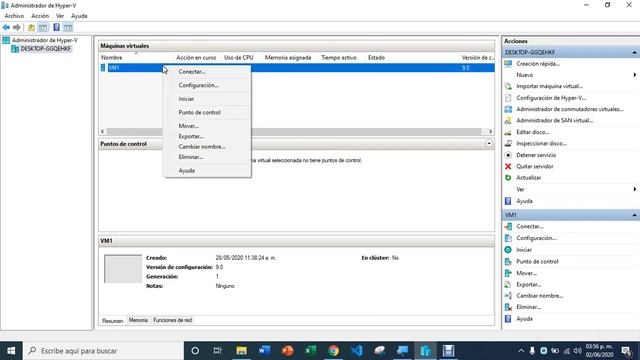This screenshot has width=640, height=360.
Task: Open Microsoft Word from taskbar
Action: click(x=264, y=351)
